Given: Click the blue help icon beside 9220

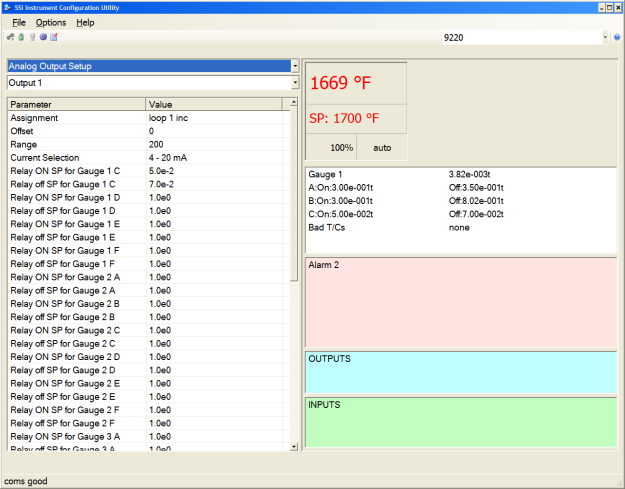Looking at the screenshot, I should 617,37.
